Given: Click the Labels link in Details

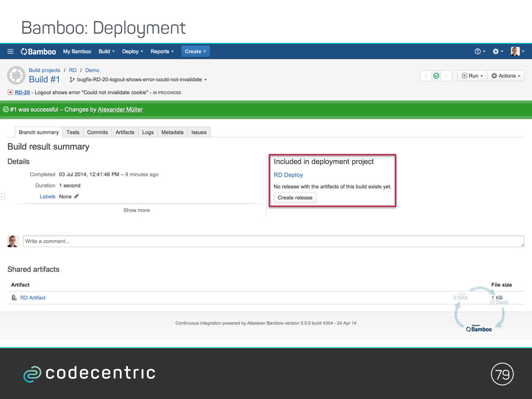Looking at the screenshot, I should click(47, 196).
